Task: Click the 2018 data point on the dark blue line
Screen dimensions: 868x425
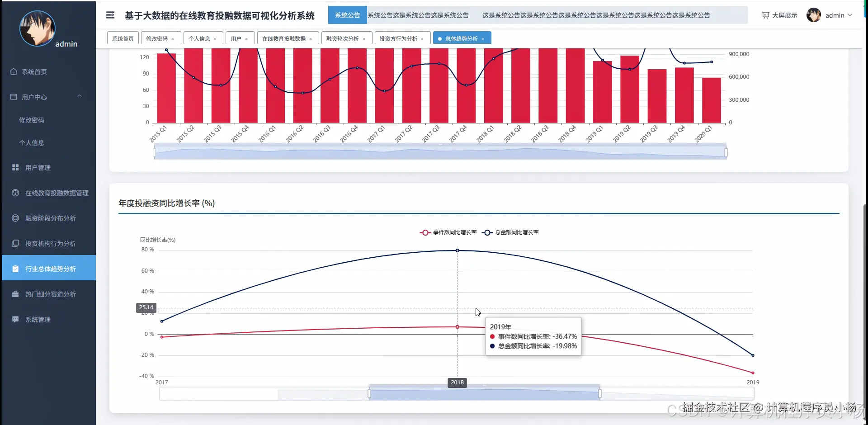Action: pyautogui.click(x=458, y=250)
